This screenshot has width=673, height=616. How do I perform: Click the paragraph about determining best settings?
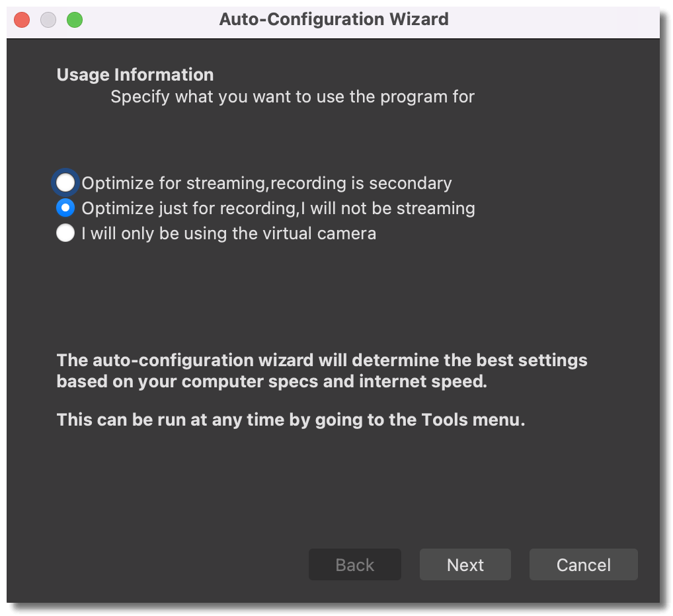(x=322, y=371)
